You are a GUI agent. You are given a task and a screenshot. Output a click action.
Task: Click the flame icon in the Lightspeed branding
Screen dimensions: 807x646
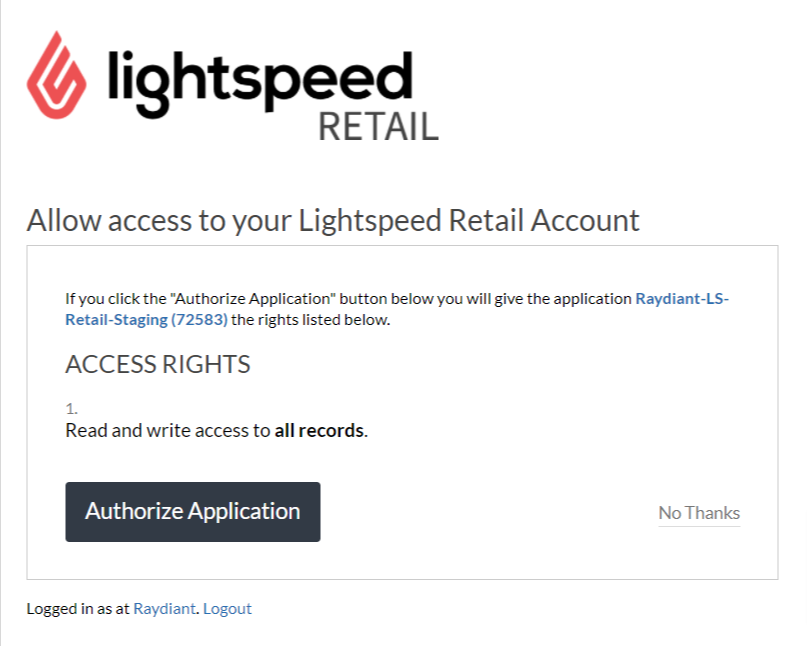[55, 75]
